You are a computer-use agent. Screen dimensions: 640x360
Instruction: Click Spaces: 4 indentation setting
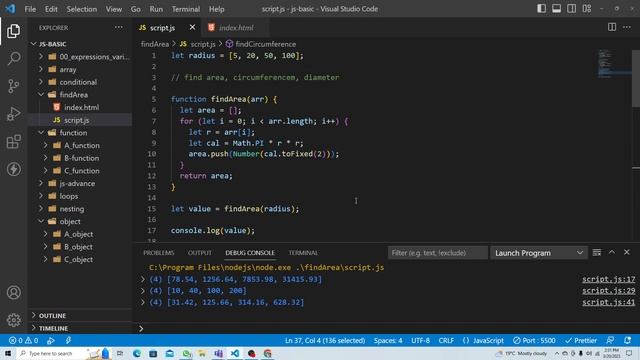(x=388, y=340)
